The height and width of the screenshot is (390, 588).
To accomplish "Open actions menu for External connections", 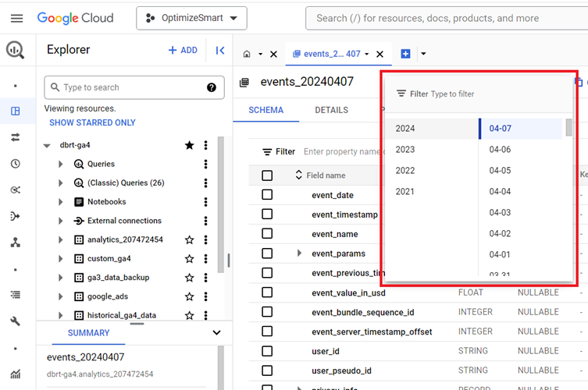I will (205, 221).
